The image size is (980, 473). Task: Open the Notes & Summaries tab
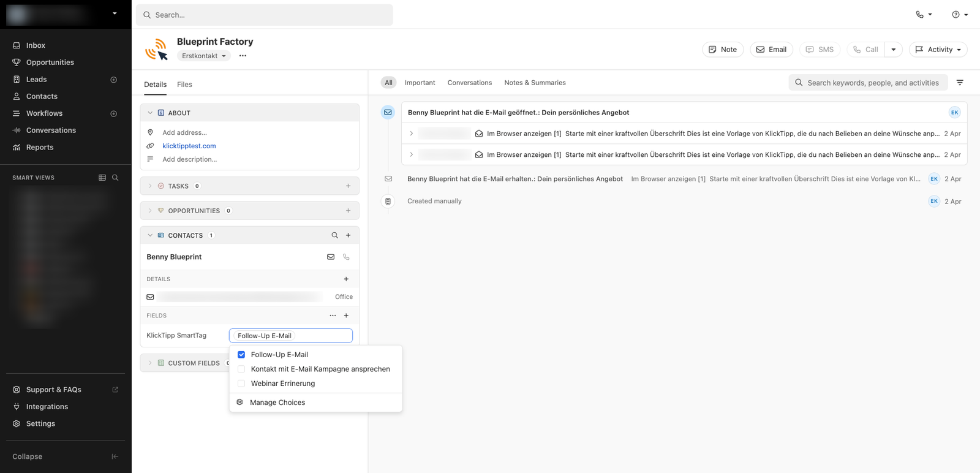tap(535, 83)
